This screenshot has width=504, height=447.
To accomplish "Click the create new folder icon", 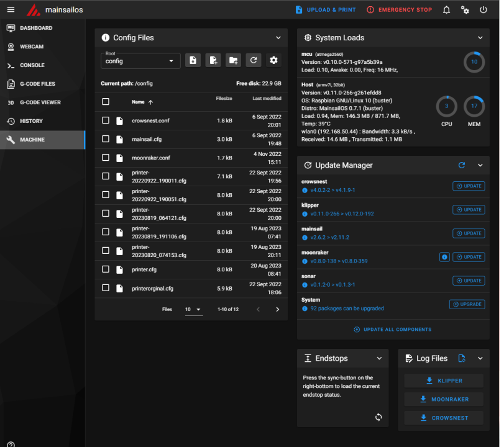I will pos(233,60).
